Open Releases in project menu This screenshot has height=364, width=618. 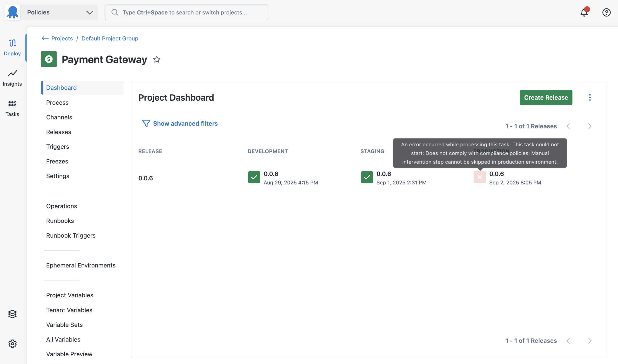59,132
